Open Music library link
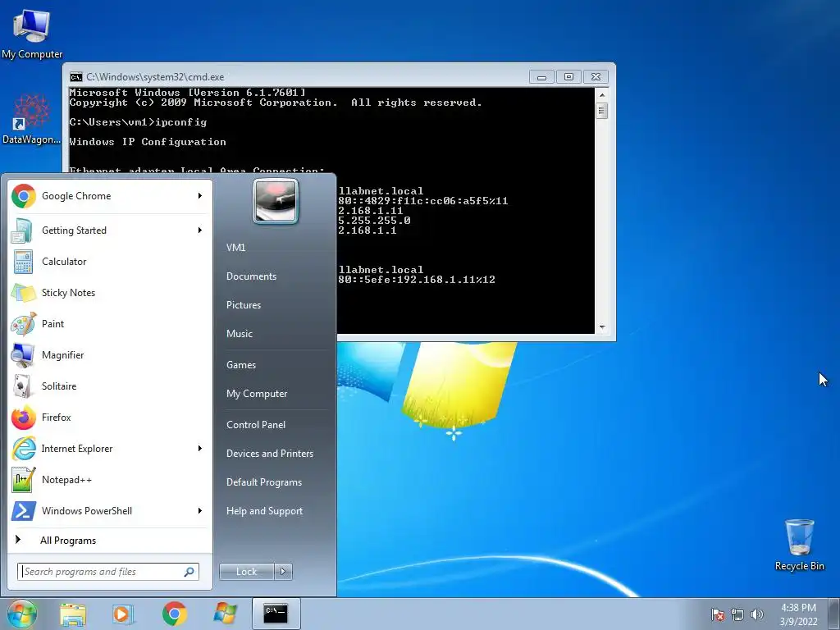Image resolution: width=840 pixels, height=630 pixels. coord(240,334)
